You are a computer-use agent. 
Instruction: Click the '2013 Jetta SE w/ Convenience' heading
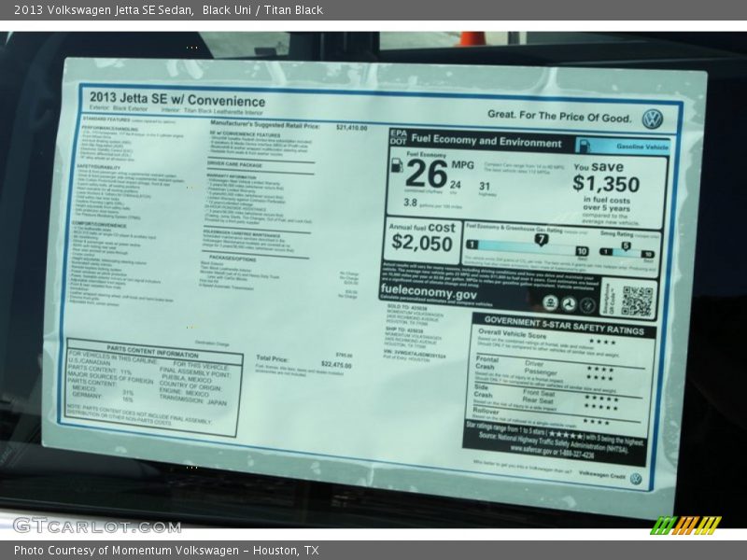[x=177, y=99]
